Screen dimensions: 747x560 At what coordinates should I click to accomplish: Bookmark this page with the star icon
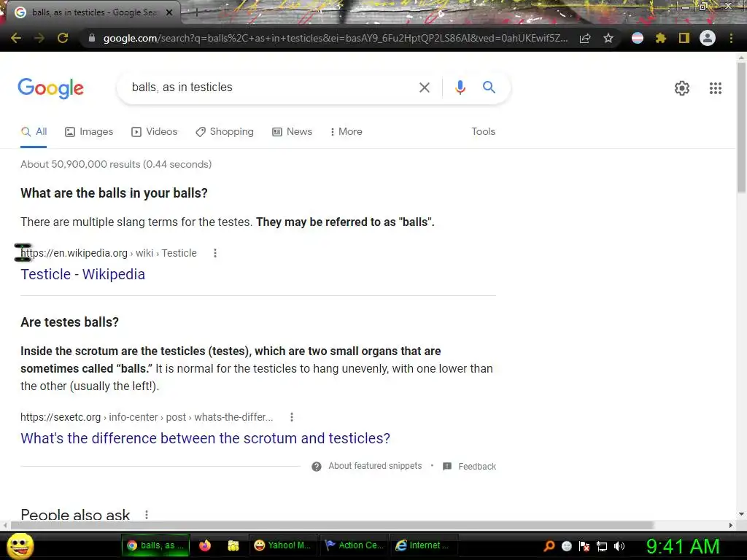point(608,38)
